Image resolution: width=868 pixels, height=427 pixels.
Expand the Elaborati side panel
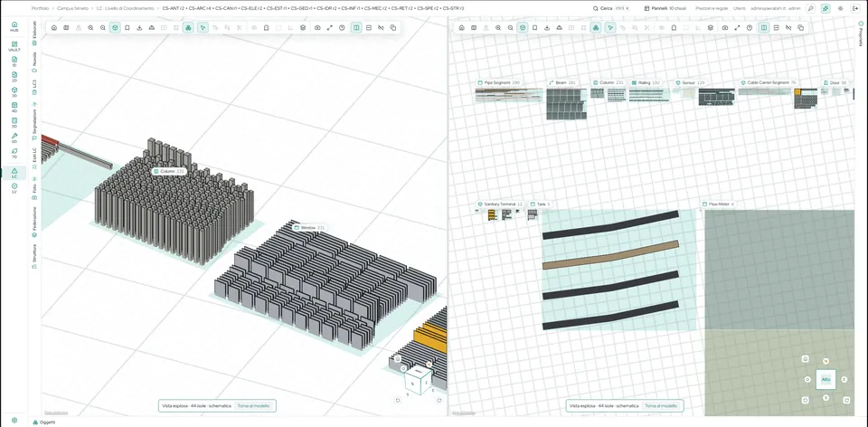pos(34,32)
